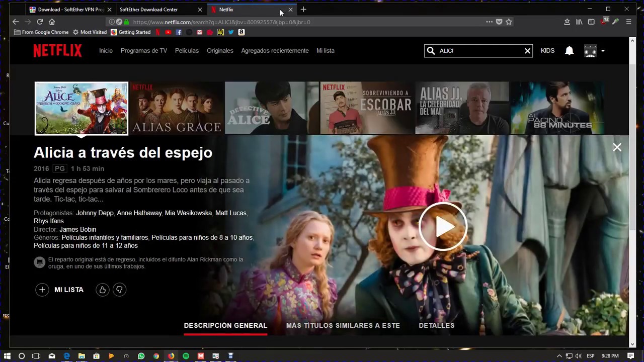Open Windows Start menu
644x362 pixels.
click(x=7, y=356)
